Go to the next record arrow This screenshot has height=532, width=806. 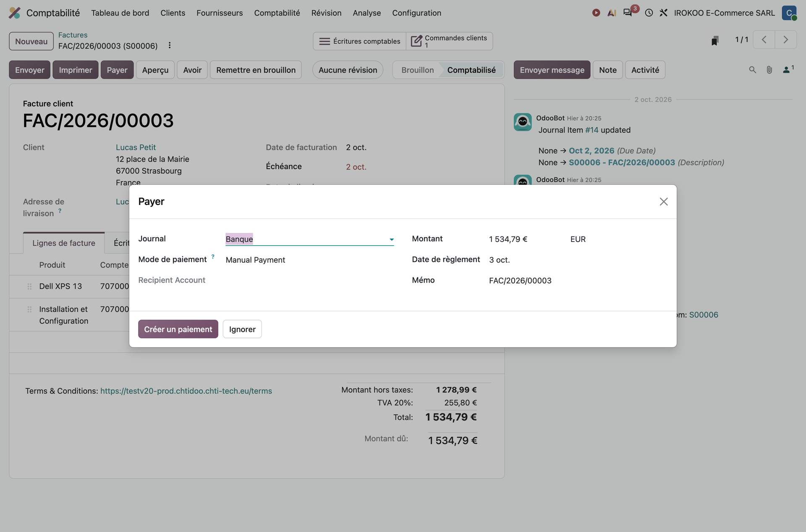(785, 39)
